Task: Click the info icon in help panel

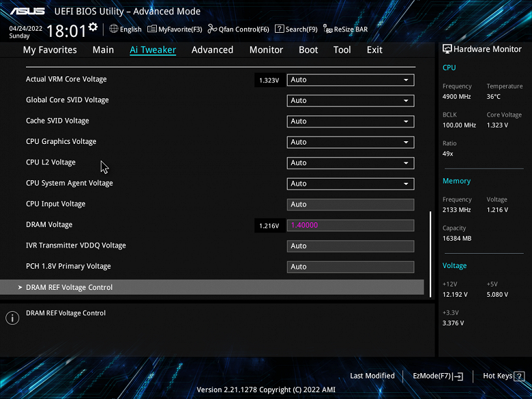Action: (x=12, y=318)
